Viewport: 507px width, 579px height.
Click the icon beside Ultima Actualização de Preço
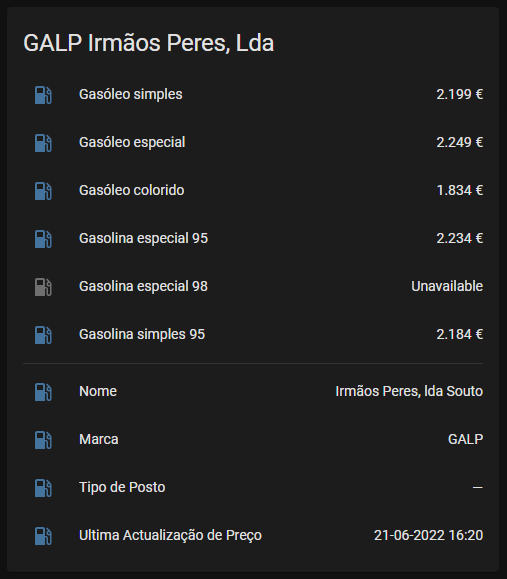pyautogui.click(x=43, y=536)
